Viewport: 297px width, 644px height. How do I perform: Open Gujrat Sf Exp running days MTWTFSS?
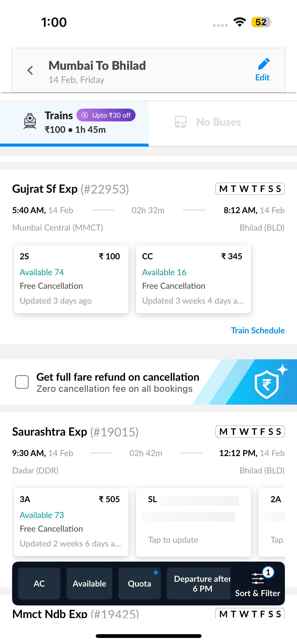(x=250, y=189)
